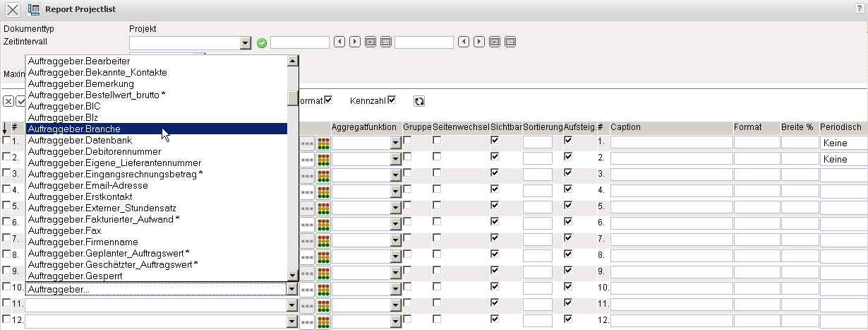Open the field dropdown in row 11

coord(292,305)
